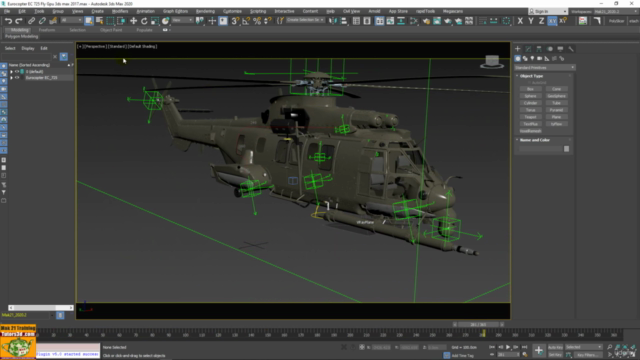640x360 pixels.
Task: Toggle the Spinner Snap icon
Action: coord(267,21)
